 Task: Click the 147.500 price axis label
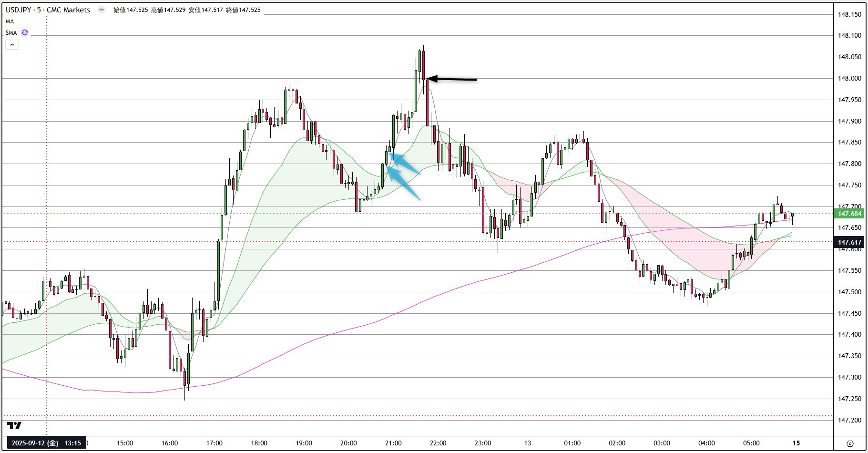850,292
